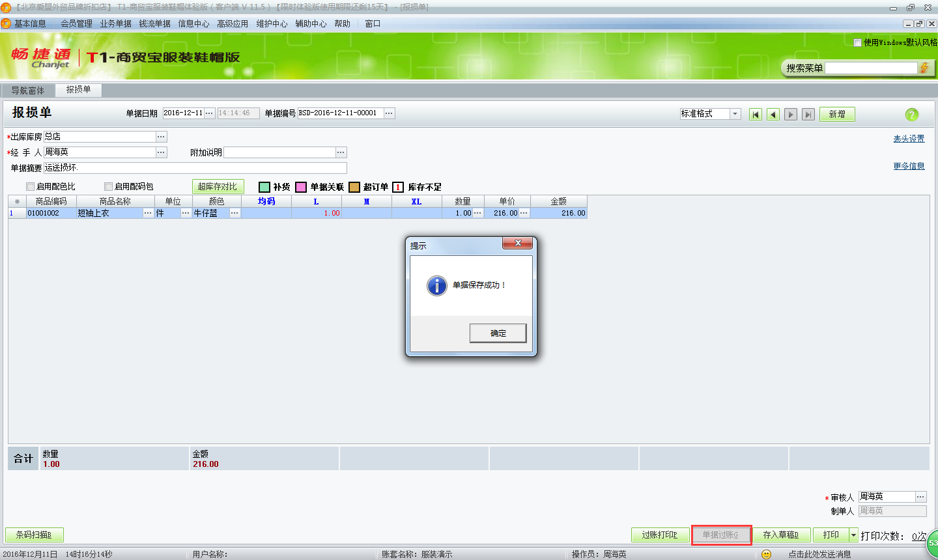Enable the 启用配色比 checkbox
Image resolution: width=938 pixels, height=560 pixels.
click(30, 186)
